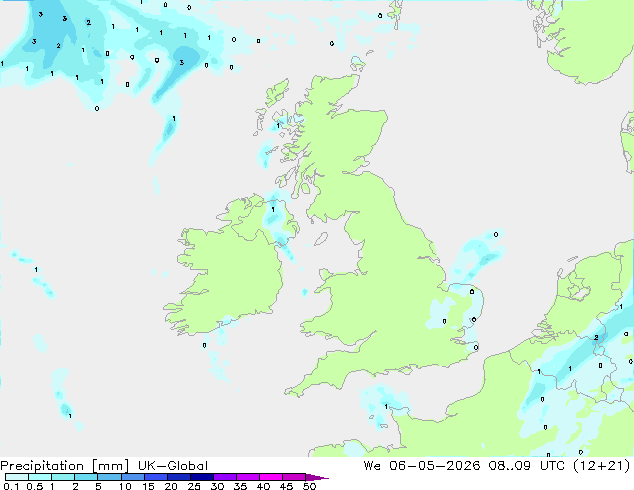The image size is (634, 490).
Task: Click the 0.1–0.5 mm palest legend swatch
Action: [x=17, y=477]
